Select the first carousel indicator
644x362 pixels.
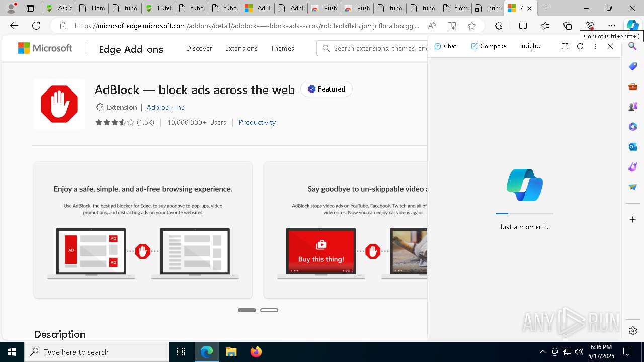pyautogui.click(x=247, y=310)
